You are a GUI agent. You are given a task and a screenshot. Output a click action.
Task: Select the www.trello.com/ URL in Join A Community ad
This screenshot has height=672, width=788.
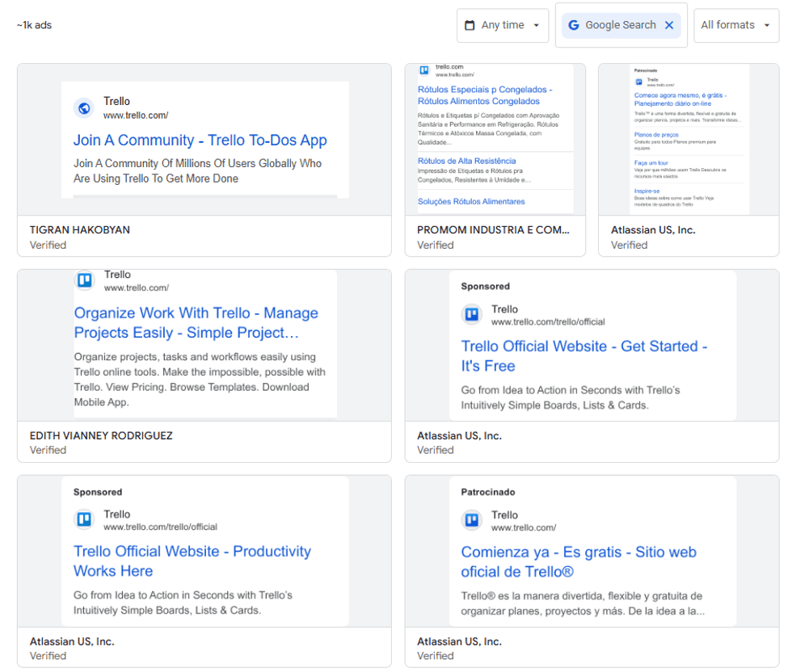click(x=136, y=115)
